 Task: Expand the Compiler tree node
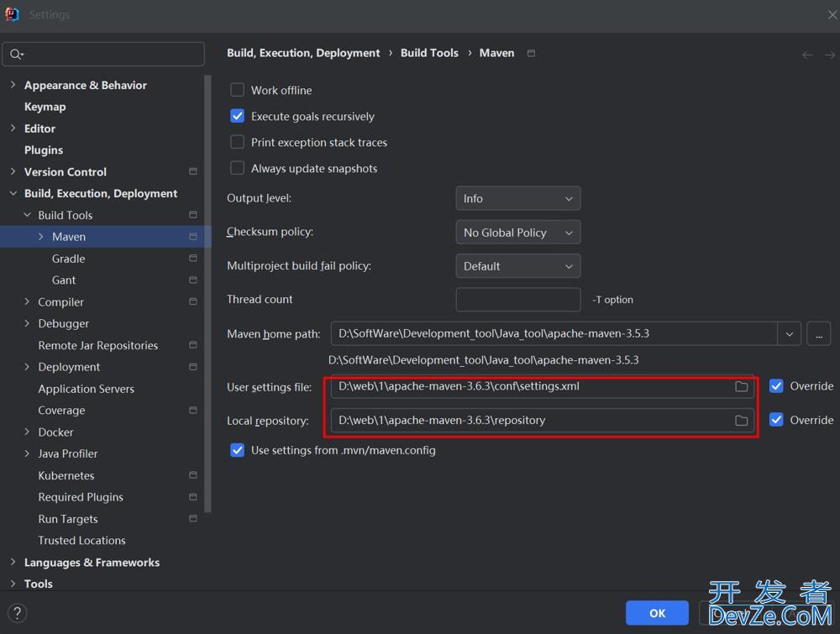(28, 302)
